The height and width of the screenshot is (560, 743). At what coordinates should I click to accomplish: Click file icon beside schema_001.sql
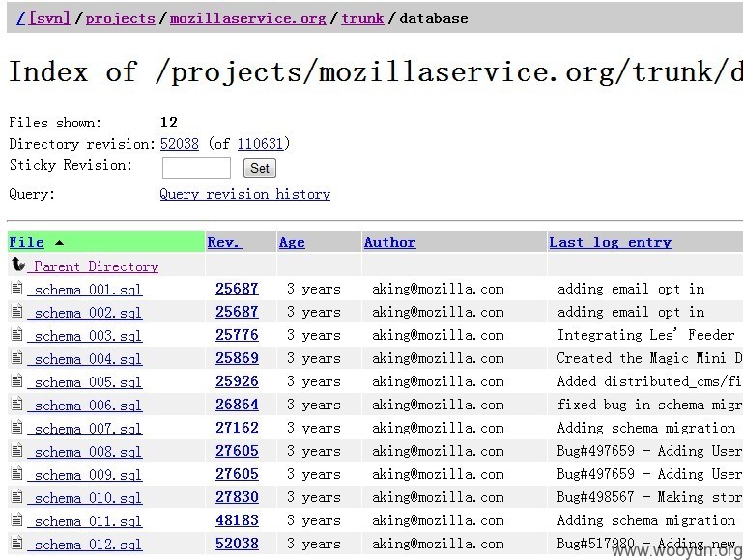point(17,288)
